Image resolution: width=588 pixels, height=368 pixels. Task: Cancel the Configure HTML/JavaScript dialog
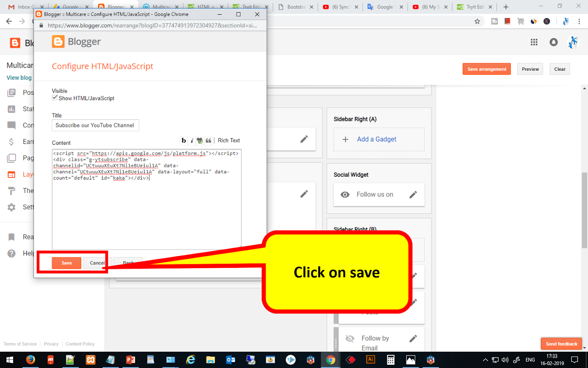tap(97, 263)
